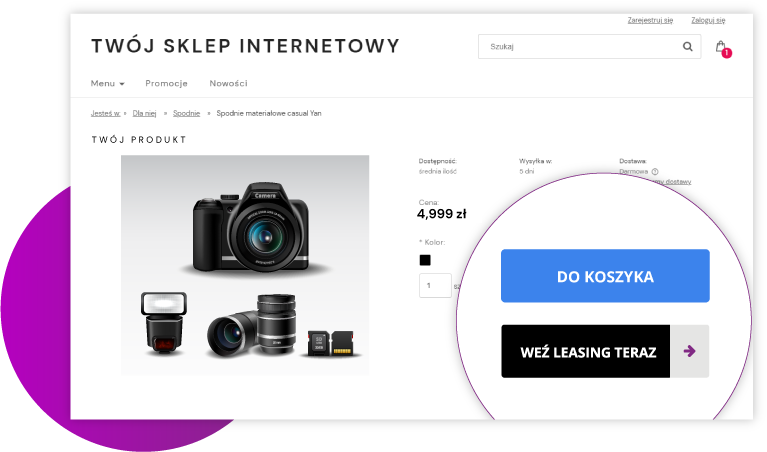Open the Nowości menu item
The image size is (767, 452).
pos(228,84)
